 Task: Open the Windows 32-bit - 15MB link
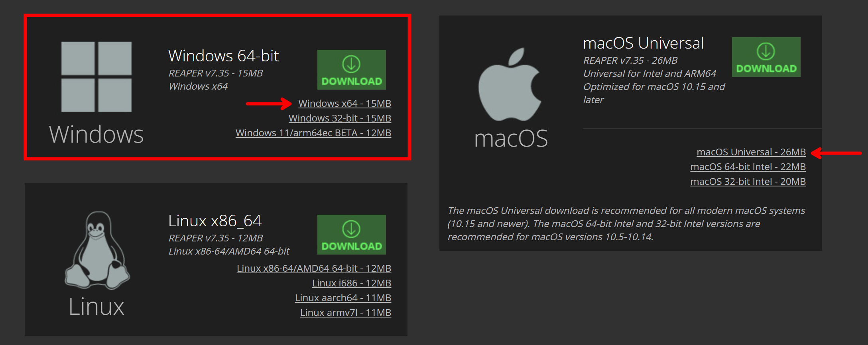click(340, 118)
